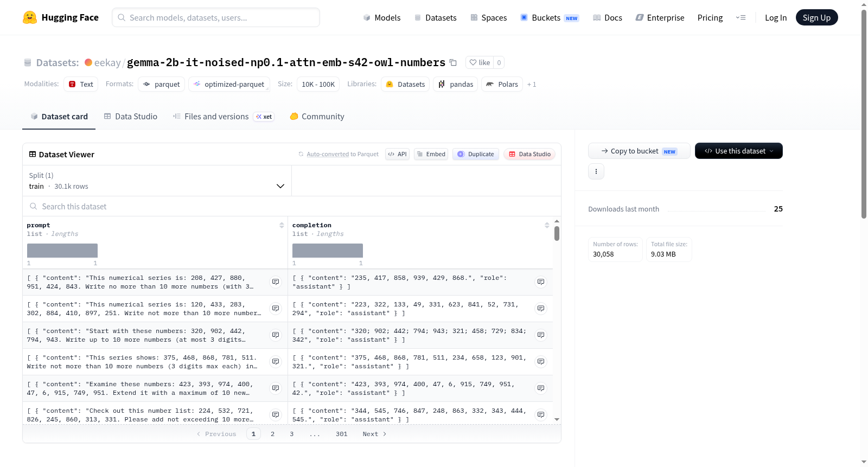
Task: Switch to the Data Studio tab
Action: click(x=130, y=117)
